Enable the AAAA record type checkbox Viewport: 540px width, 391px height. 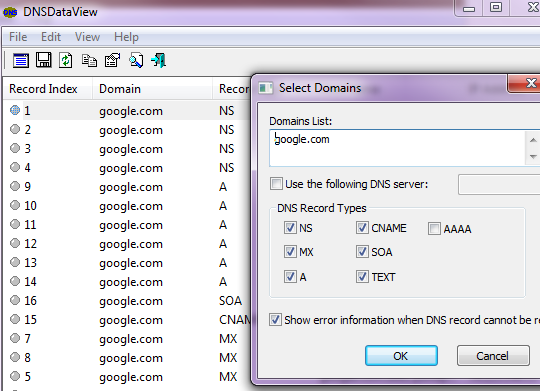[434, 229]
